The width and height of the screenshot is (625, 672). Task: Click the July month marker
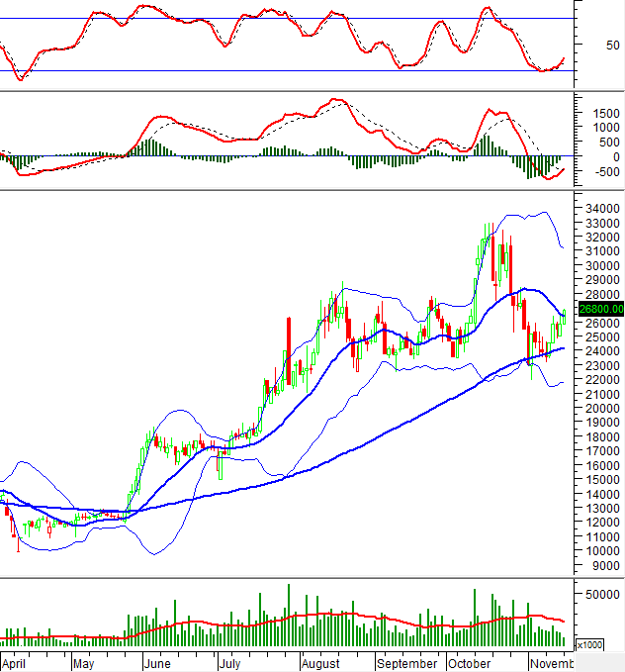click(x=228, y=663)
